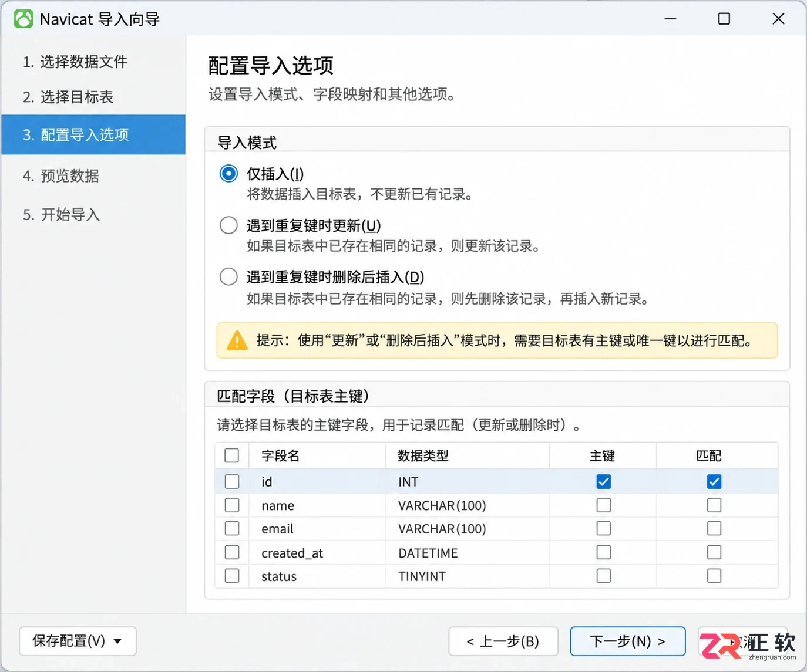This screenshot has height=672, width=807.
Task: Select step 3 配置导入选项
Action: pos(93,134)
